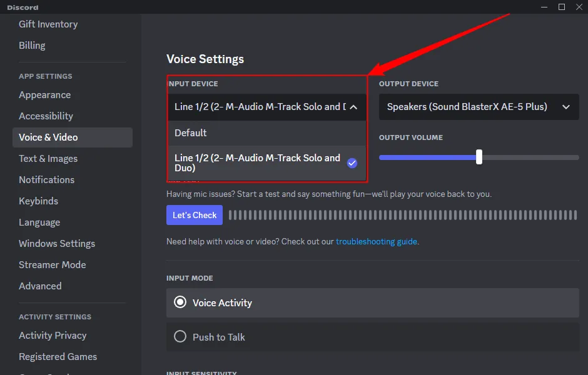The width and height of the screenshot is (588, 375).
Task: Go to Gift Inventory
Action: (48, 24)
